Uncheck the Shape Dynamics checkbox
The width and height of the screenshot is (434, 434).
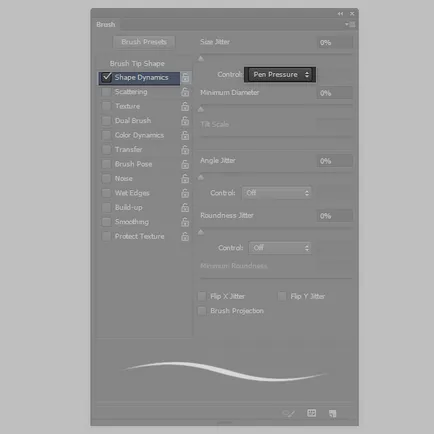pos(107,77)
